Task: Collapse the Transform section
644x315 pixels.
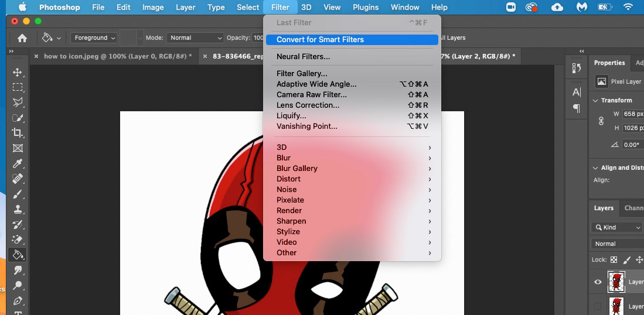Action: (595, 101)
